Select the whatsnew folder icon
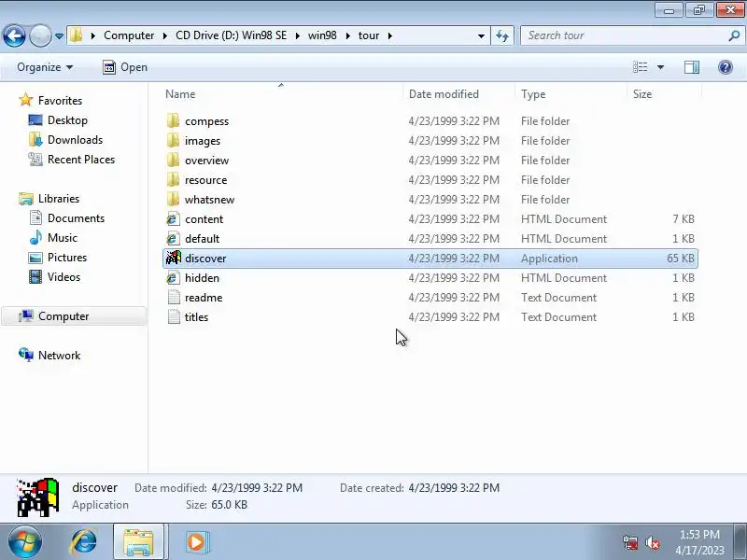 click(x=173, y=199)
